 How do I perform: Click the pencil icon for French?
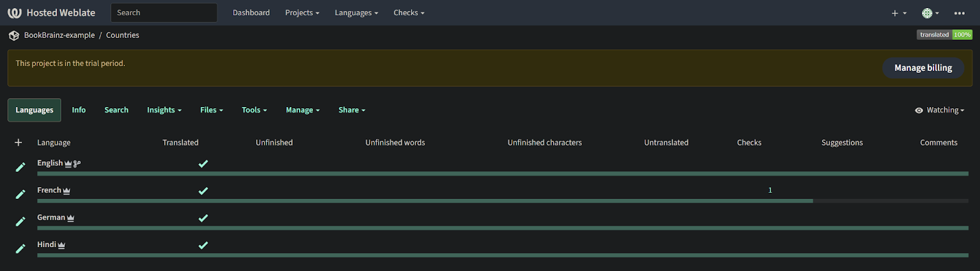point(20,194)
